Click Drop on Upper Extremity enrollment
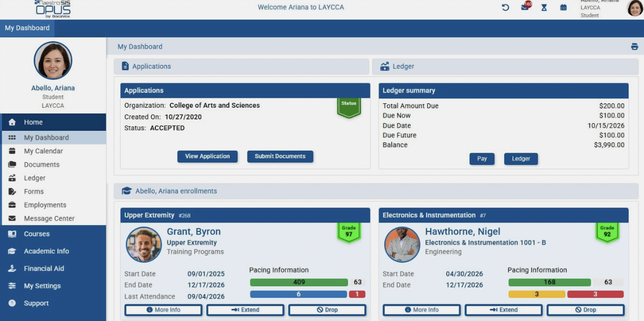 [x=327, y=310]
